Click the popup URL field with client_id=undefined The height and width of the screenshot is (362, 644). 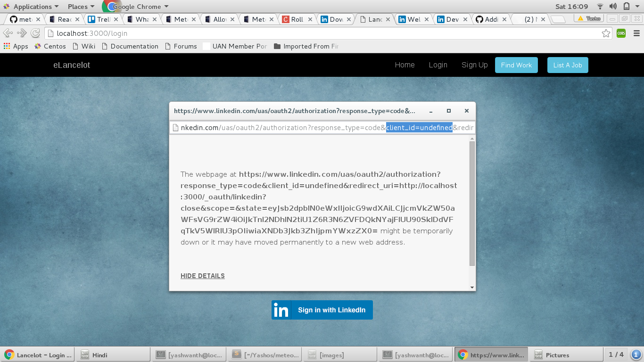pos(322,128)
